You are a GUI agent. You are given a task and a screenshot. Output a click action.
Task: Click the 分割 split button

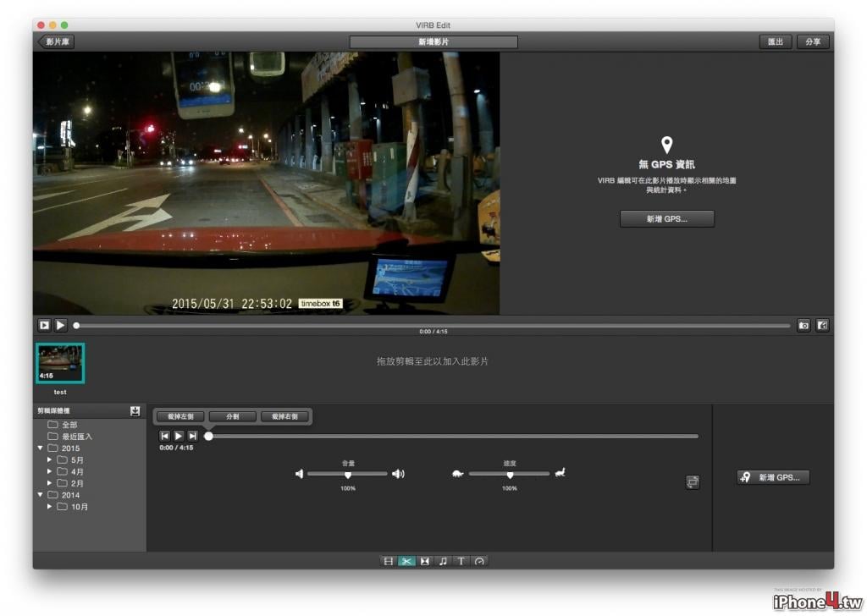click(x=233, y=416)
